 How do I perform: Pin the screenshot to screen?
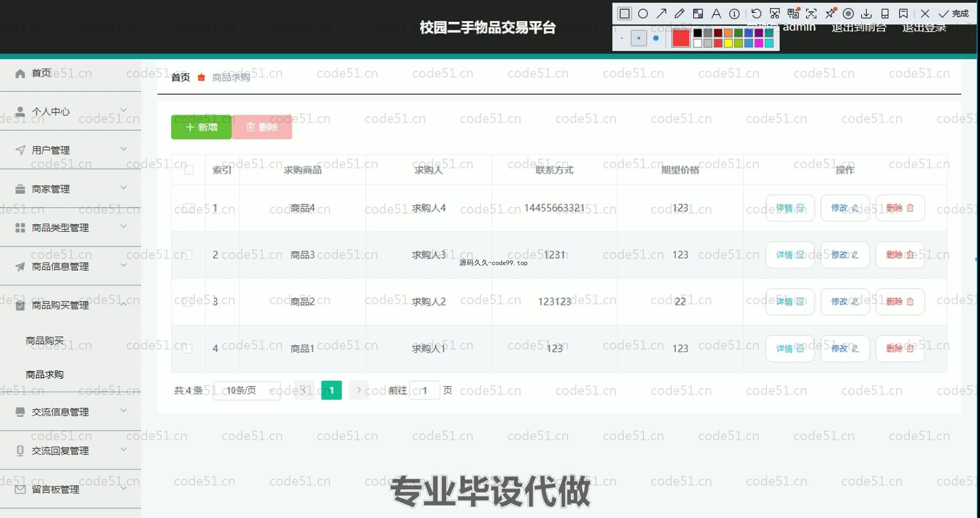pos(830,14)
